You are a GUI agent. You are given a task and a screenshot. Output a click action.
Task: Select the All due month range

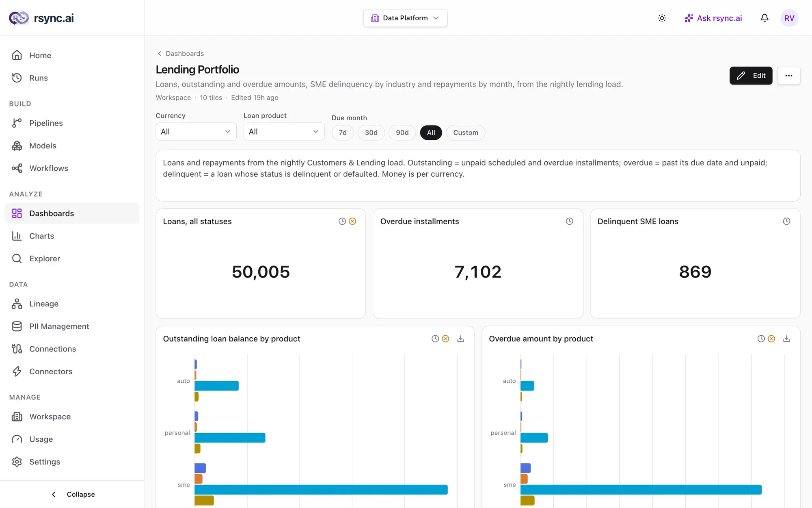[431, 132]
